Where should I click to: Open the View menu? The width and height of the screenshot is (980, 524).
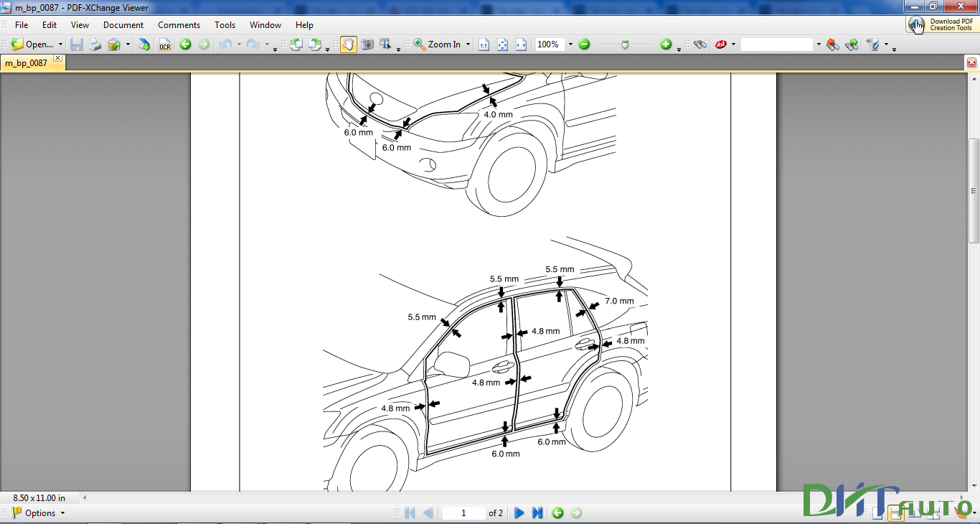80,25
